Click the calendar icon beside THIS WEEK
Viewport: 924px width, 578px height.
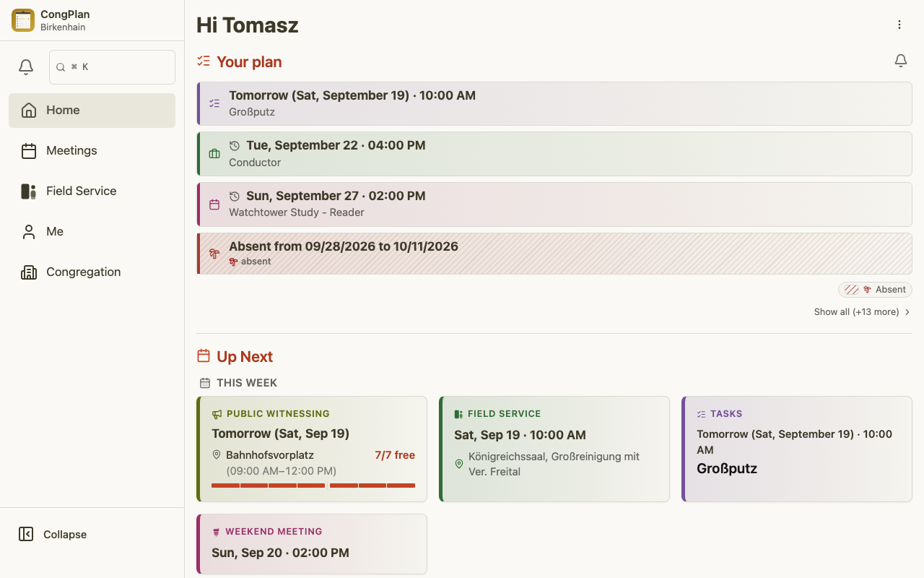(205, 383)
